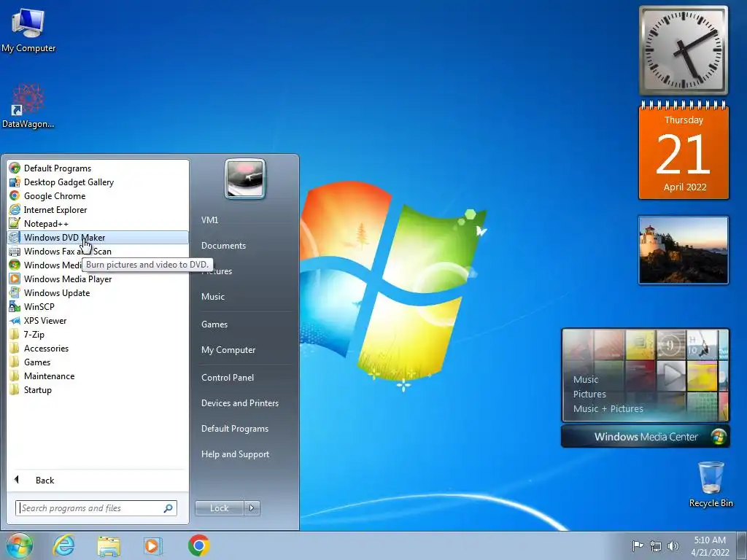Image resolution: width=747 pixels, height=560 pixels.
Task: Open Windows Media Player in the programs list
Action: tap(98, 279)
